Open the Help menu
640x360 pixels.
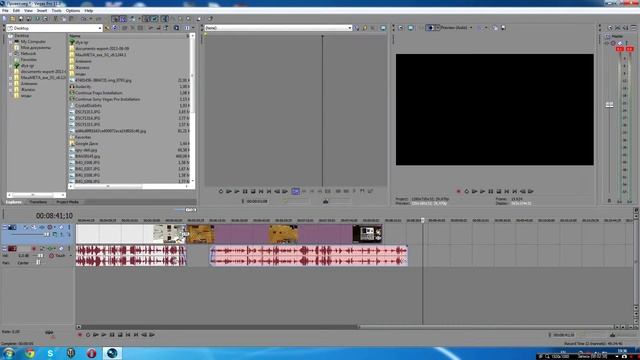(x=89, y=11)
